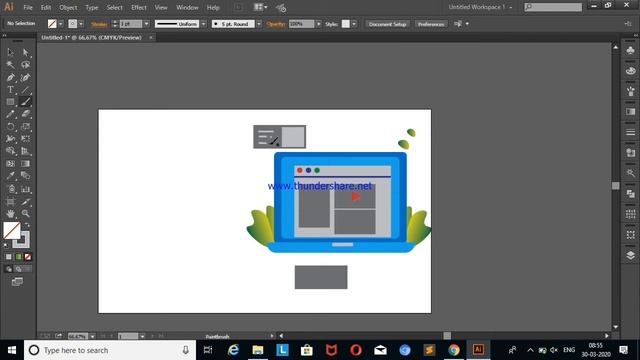Click the Style swatch in control bar
The width and height of the screenshot is (640, 360).
tap(346, 24)
